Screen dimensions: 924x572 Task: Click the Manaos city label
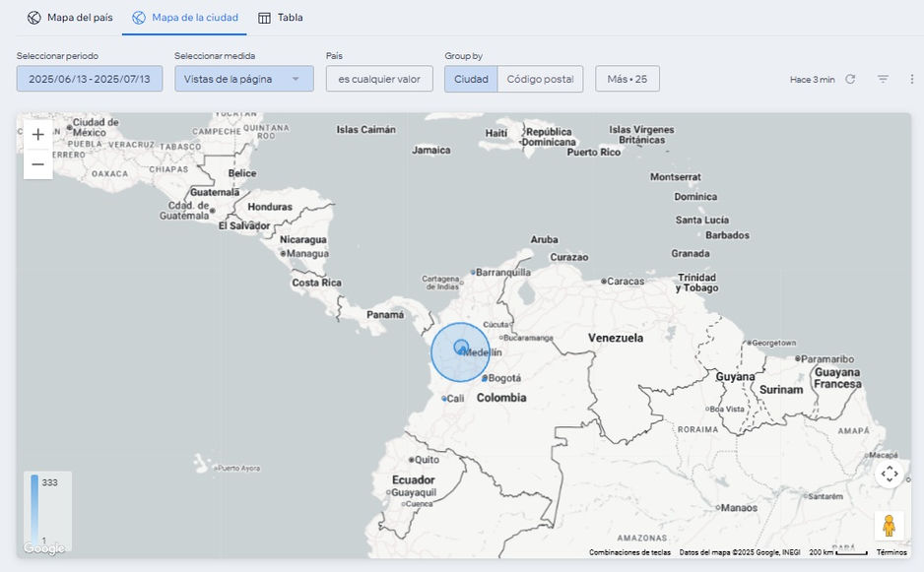[739, 508]
